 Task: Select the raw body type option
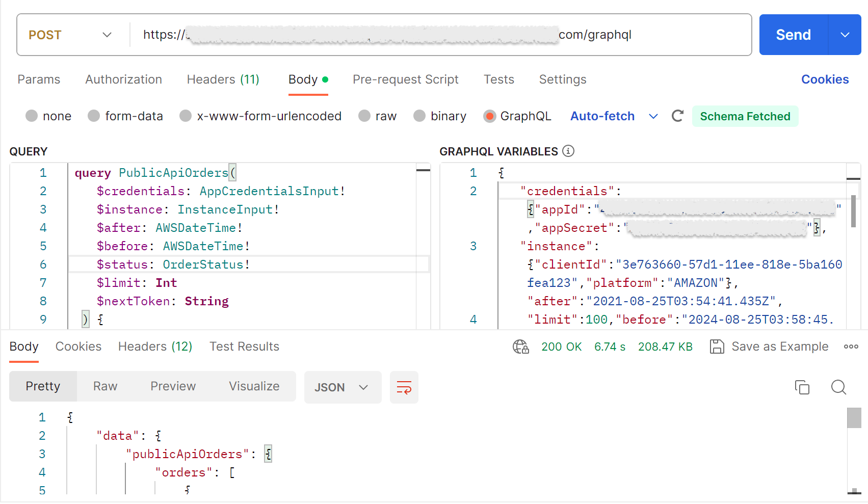coord(364,116)
